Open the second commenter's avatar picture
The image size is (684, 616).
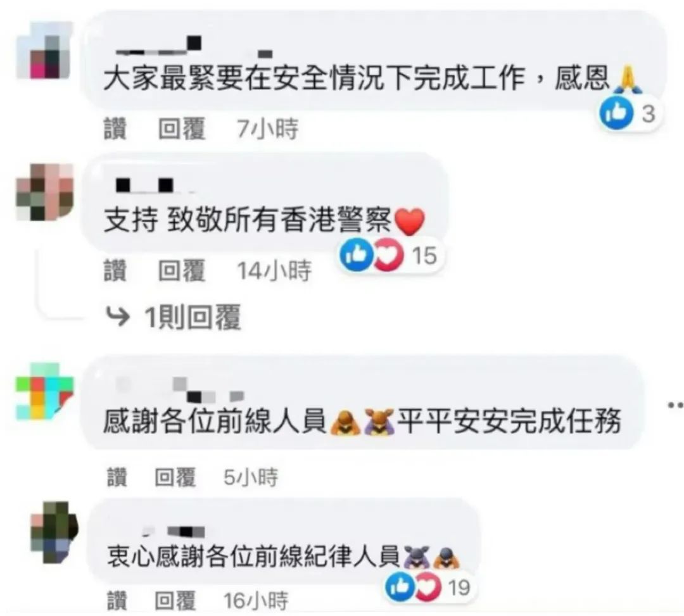tap(44, 191)
